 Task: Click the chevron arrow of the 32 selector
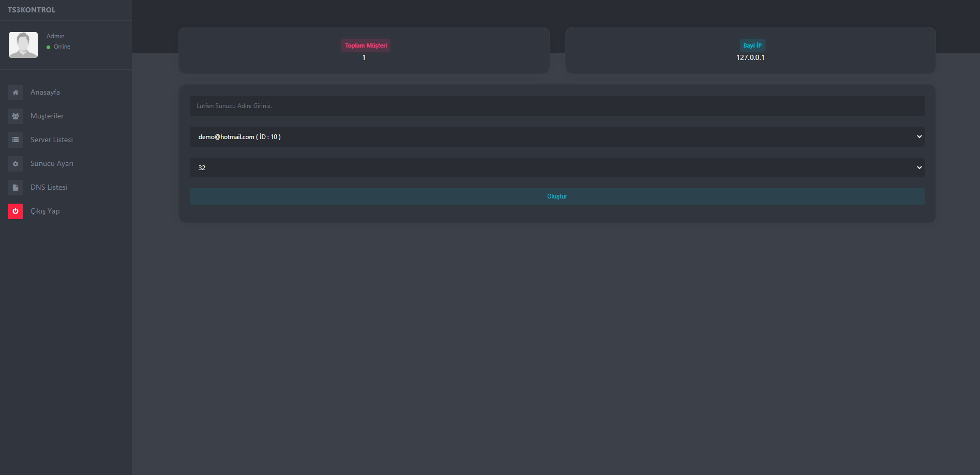tap(919, 168)
